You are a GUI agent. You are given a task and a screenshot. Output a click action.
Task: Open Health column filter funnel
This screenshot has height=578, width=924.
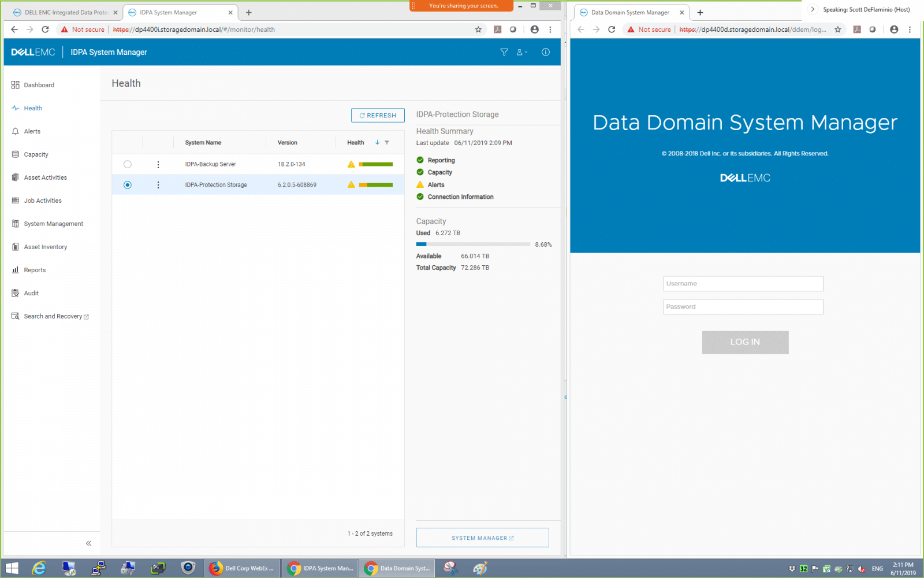(x=387, y=142)
